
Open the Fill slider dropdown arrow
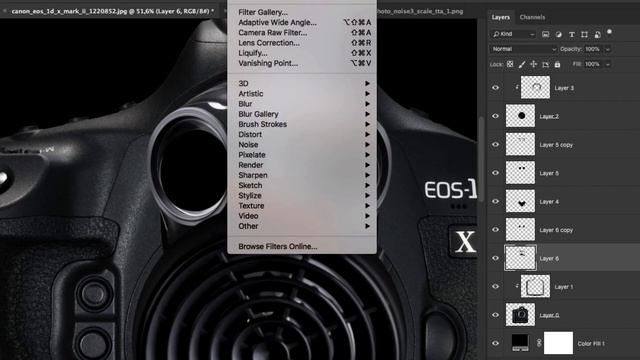tap(608, 64)
